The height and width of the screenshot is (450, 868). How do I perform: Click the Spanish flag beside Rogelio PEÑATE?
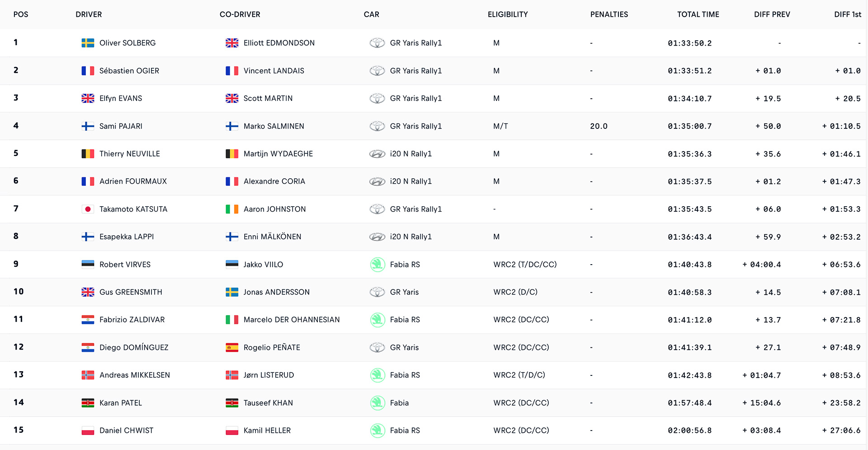(x=232, y=347)
